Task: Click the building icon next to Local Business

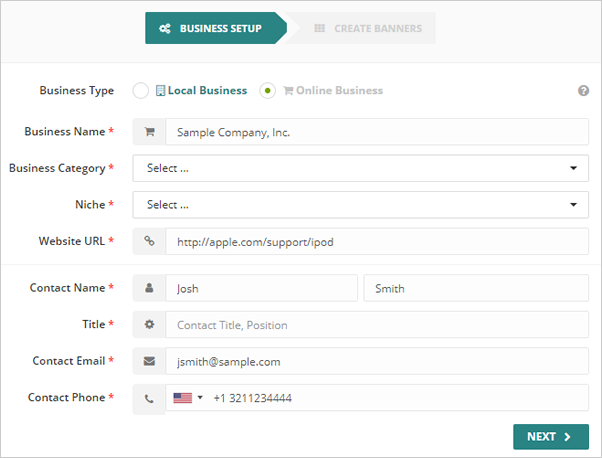Action: point(160,91)
